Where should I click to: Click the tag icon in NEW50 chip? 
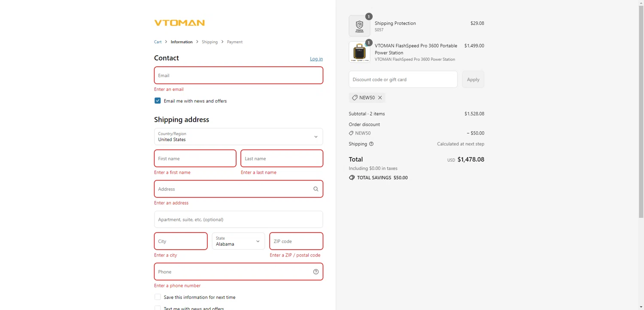[x=355, y=98]
